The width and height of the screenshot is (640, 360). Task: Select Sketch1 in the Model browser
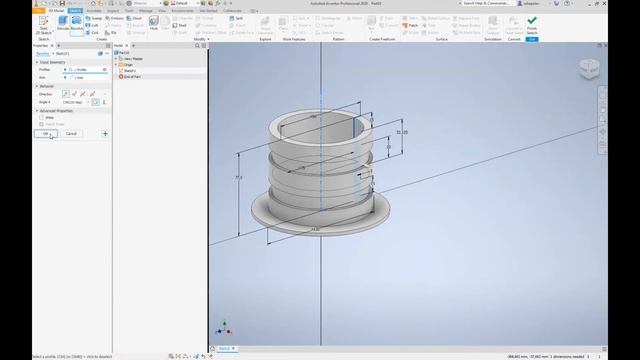(130, 71)
